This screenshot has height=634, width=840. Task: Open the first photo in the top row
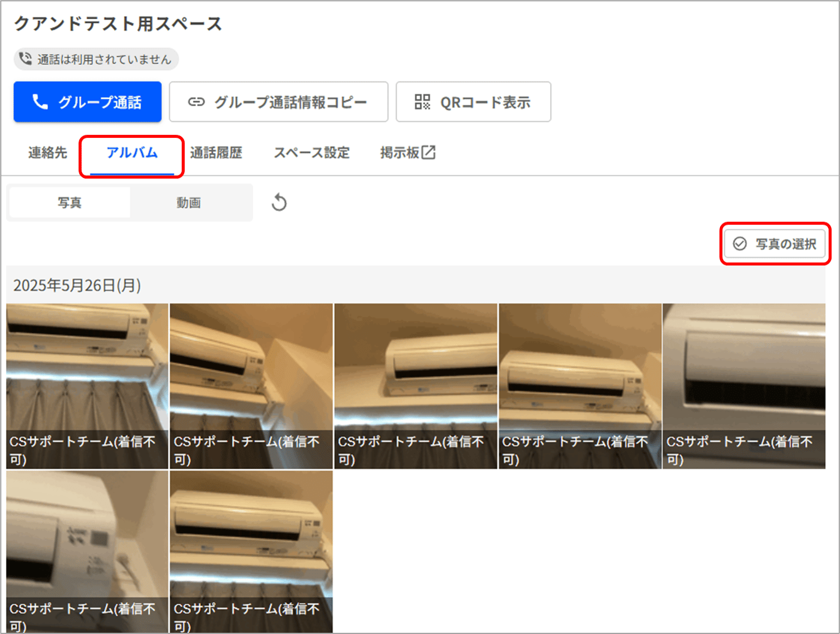point(87,386)
